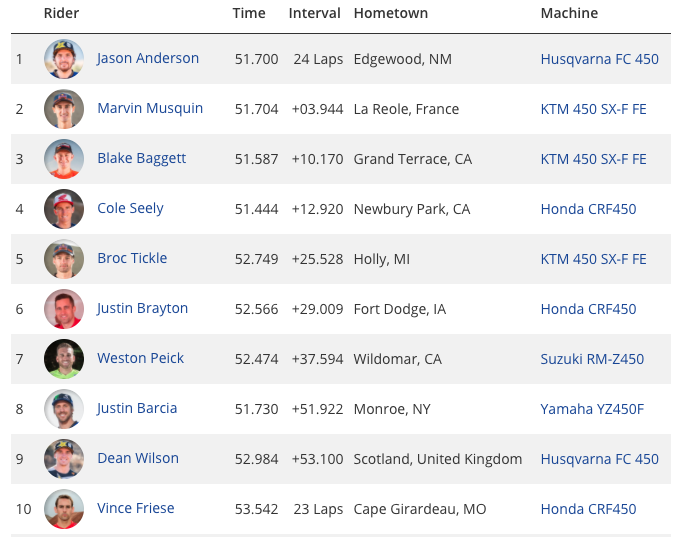Select Cole Seely's profile picture
Viewport: 687px width, 537px height.
point(64,209)
